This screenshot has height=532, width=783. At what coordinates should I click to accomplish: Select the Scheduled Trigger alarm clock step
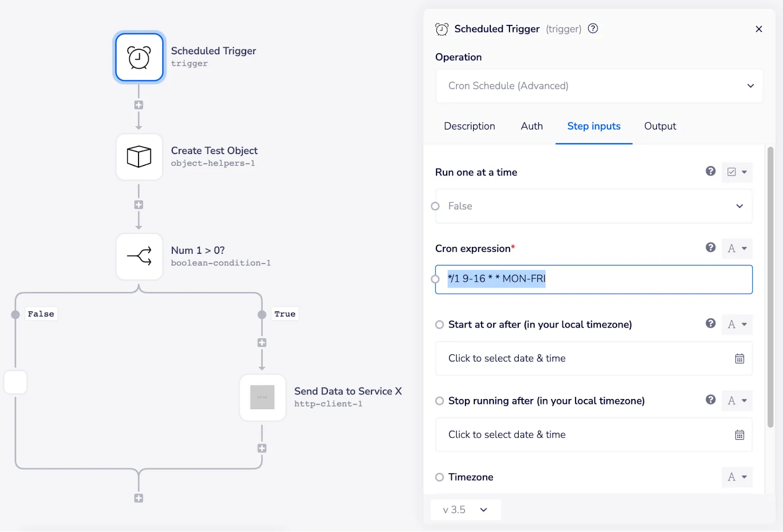139,58
